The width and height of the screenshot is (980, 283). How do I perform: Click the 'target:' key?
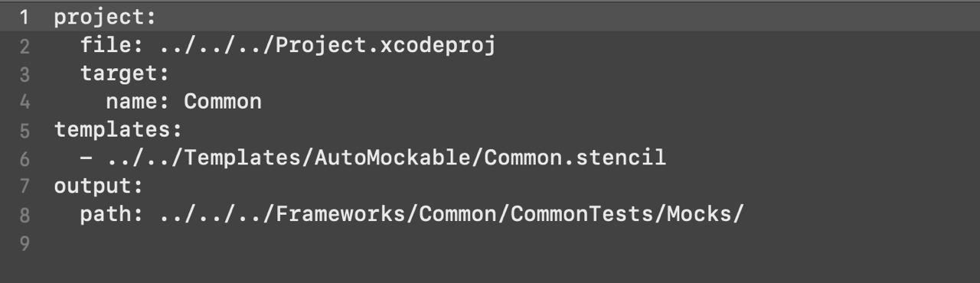click(x=124, y=74)
